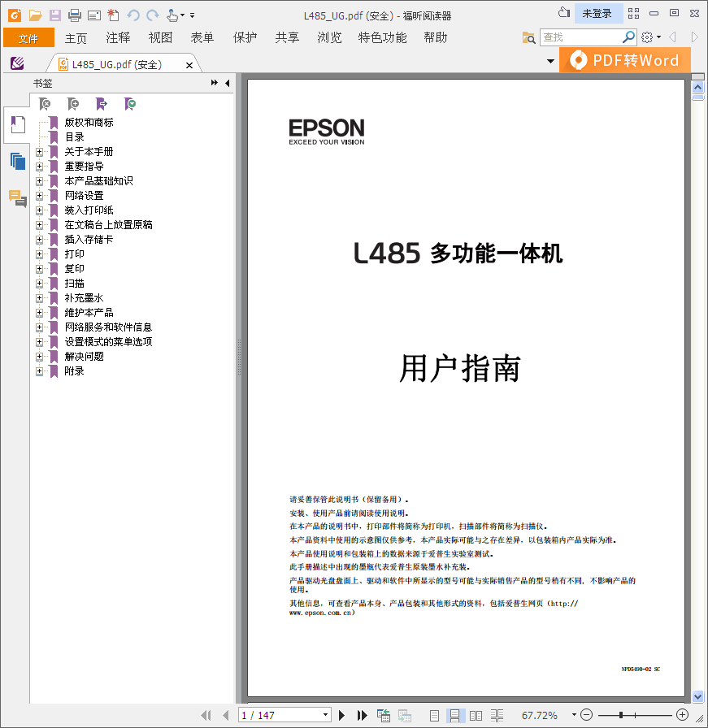Image resolution: width=708 pixels, height=728 pixels.
Task: Click the zoom in plus button
Action: click(682, 715)
